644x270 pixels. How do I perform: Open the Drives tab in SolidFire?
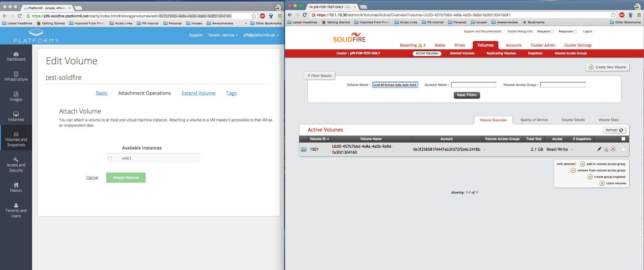click(460, 45)
